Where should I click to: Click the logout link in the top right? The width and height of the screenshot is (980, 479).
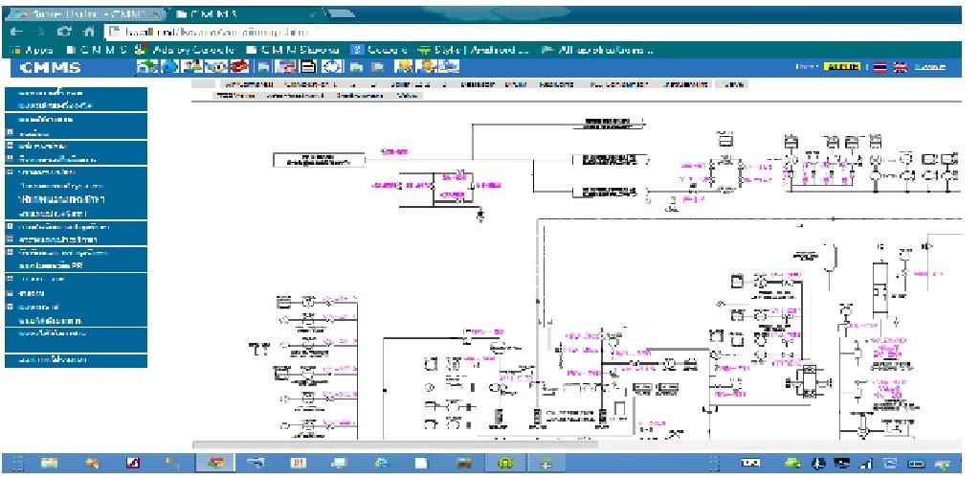point(928,67)
